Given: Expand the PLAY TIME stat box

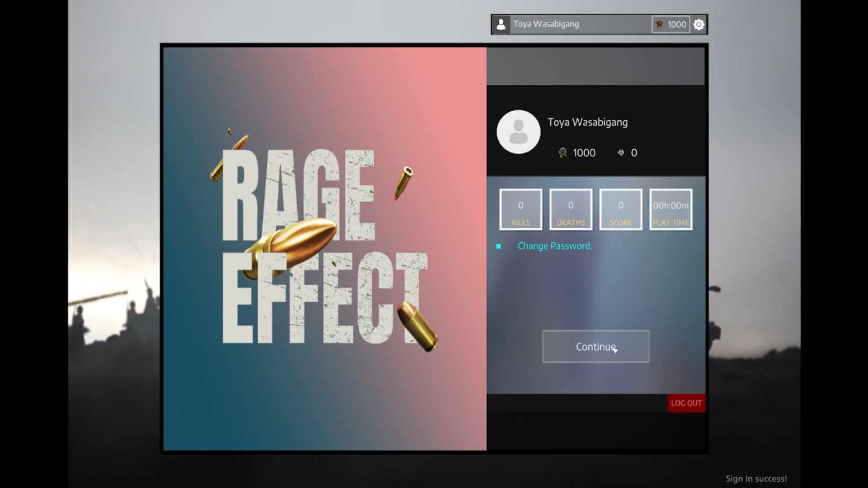Looking at the screenshot, I should (670, 209).
